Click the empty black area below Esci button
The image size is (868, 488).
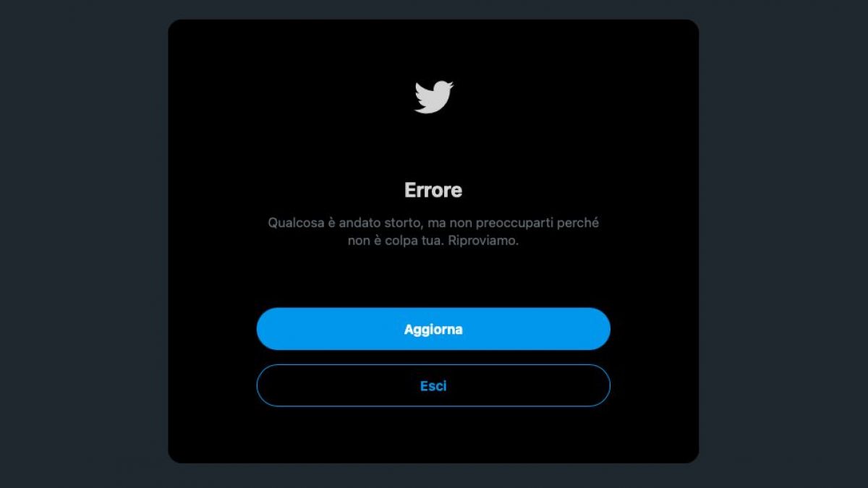[x=433, y=434]
